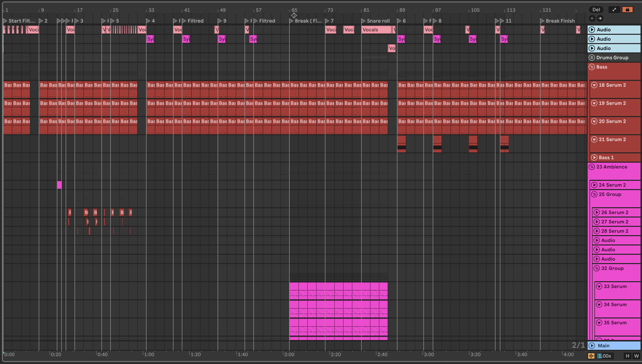642x364 pixels.
Task: Jump to previous locator arrow
Action: [592, 18]
